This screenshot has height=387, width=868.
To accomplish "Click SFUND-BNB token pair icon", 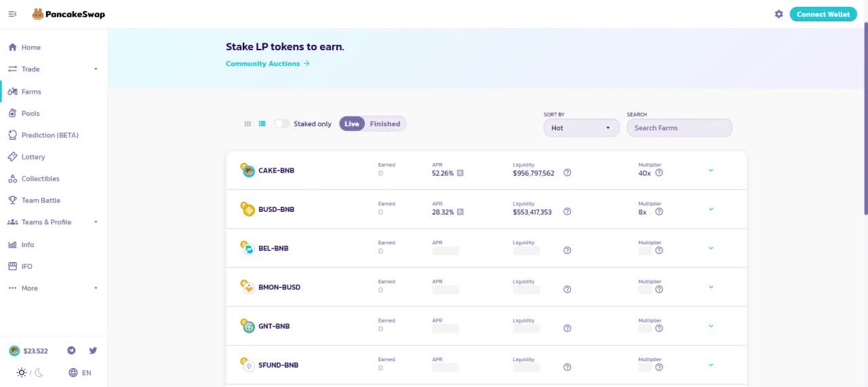I will tap(248, 365).
